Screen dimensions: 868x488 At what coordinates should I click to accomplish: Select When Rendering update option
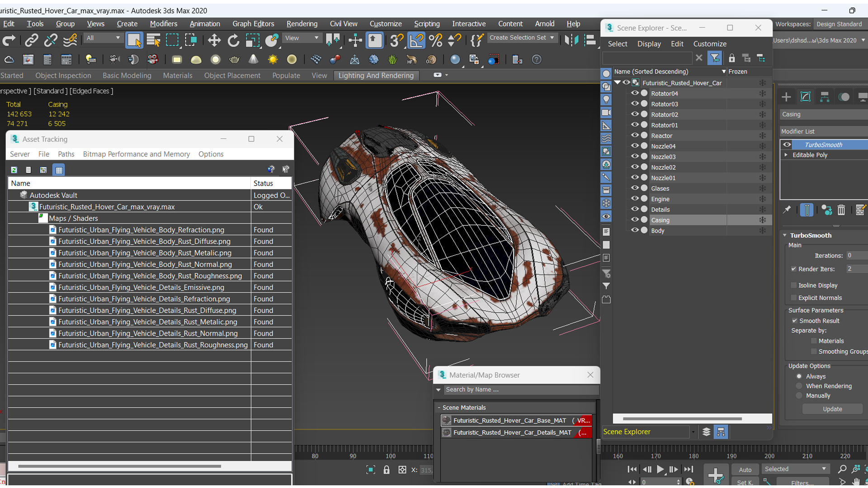pyautogui.click(x=799, y=386)
